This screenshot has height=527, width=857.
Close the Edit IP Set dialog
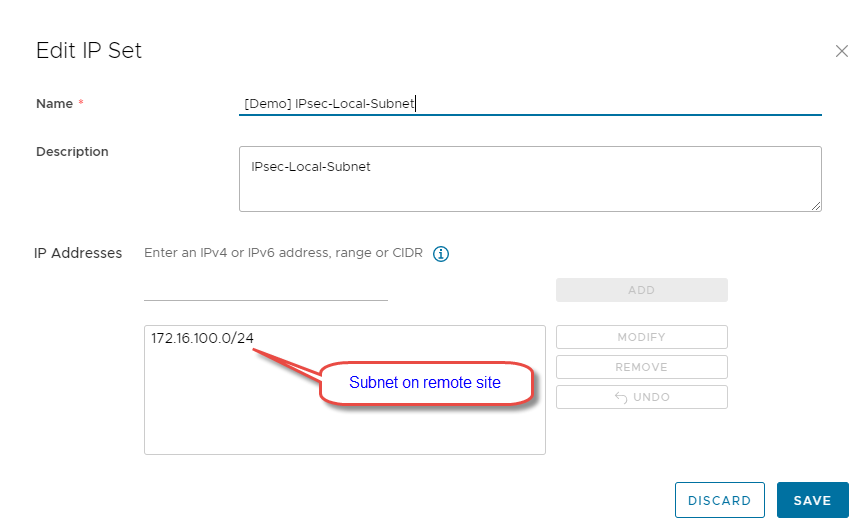841,51
